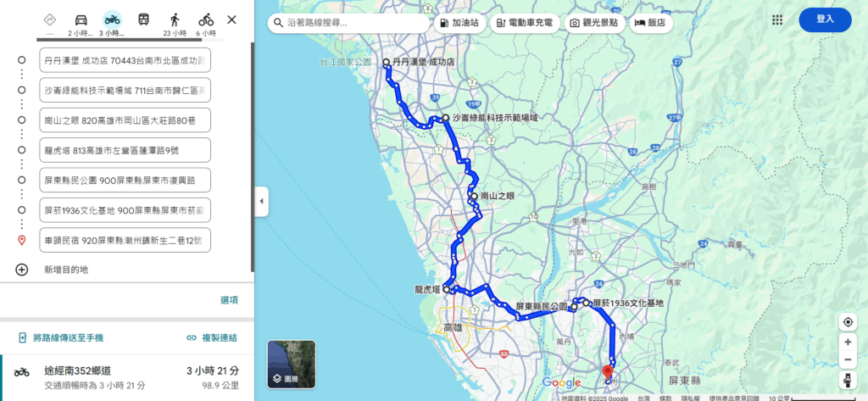This screenshot has height=401, width=868.
Task: Zoom out the map with minus
Action: (848, 360)
